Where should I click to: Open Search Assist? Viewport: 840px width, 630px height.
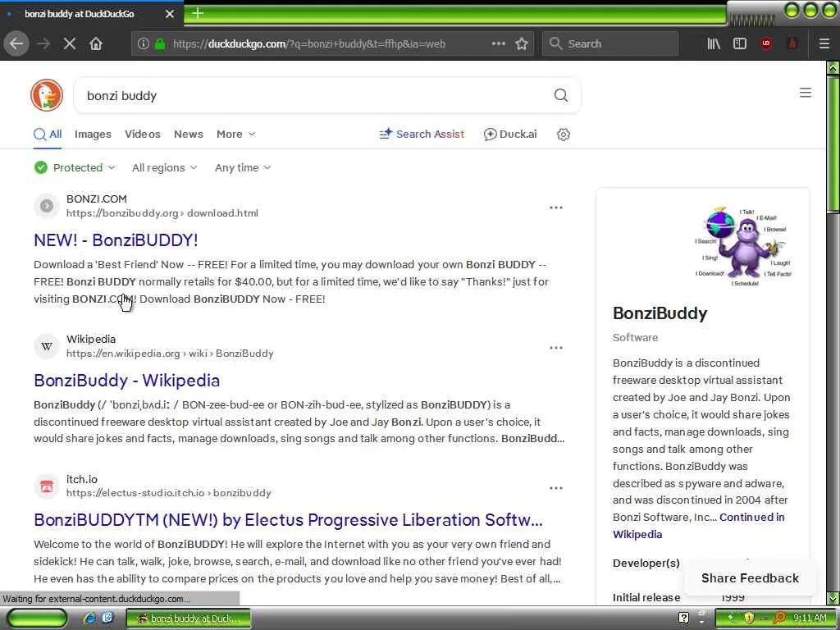pyautogui.click(x=422, y=134)
